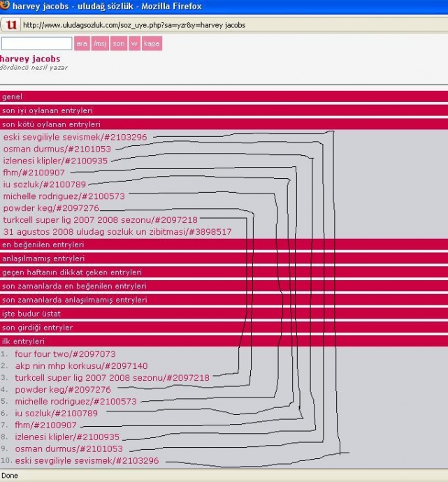
Task: Open the '/msj' message button
Action: (100, 43)
